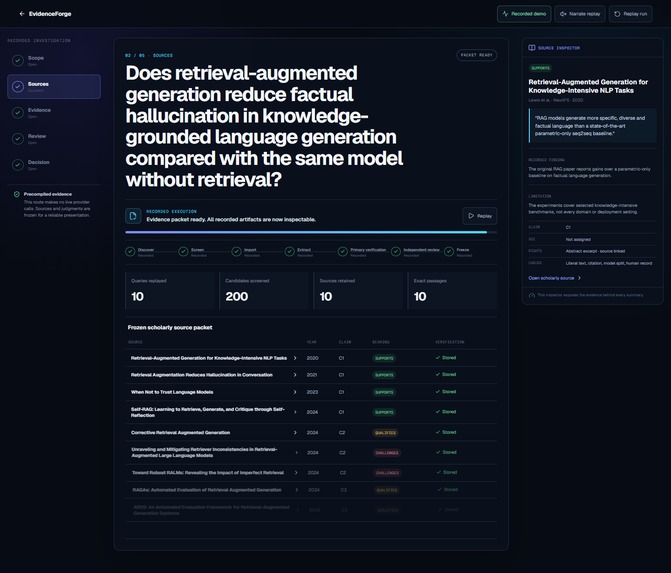Click the Queries replayed stat card
This screenshot has height=573, width=671.
pos(170,291)
